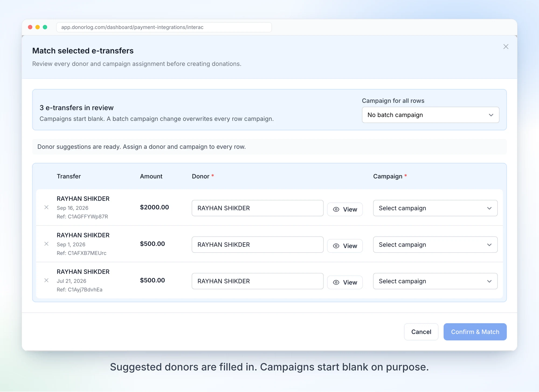Screen dimensions: 539x392
Task: Select campaign for Ref C1AFXB7MEUrc row
Action: click(x=435, y=245)
